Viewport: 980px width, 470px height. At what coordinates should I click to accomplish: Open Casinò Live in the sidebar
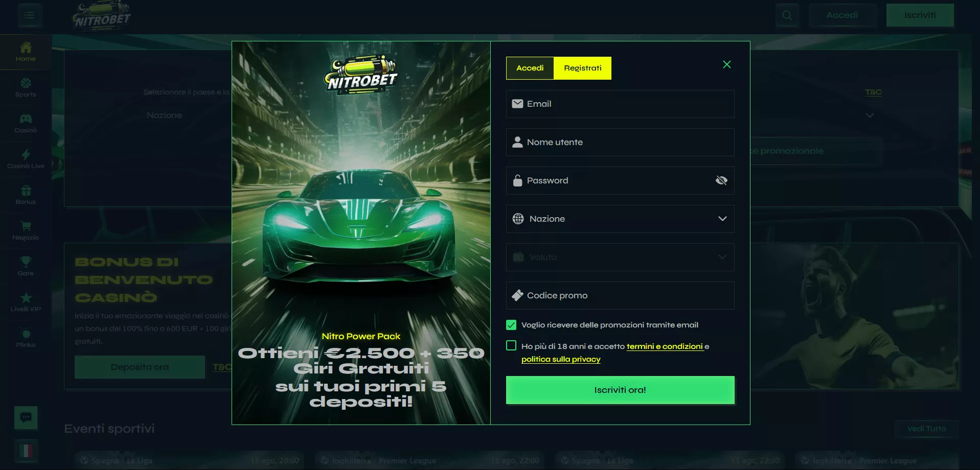(26, 159)
